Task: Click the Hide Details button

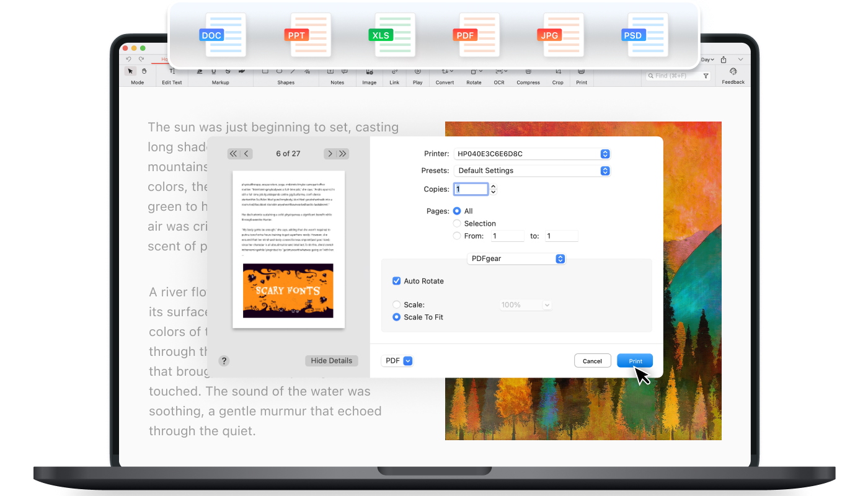Action: point(331,361)
